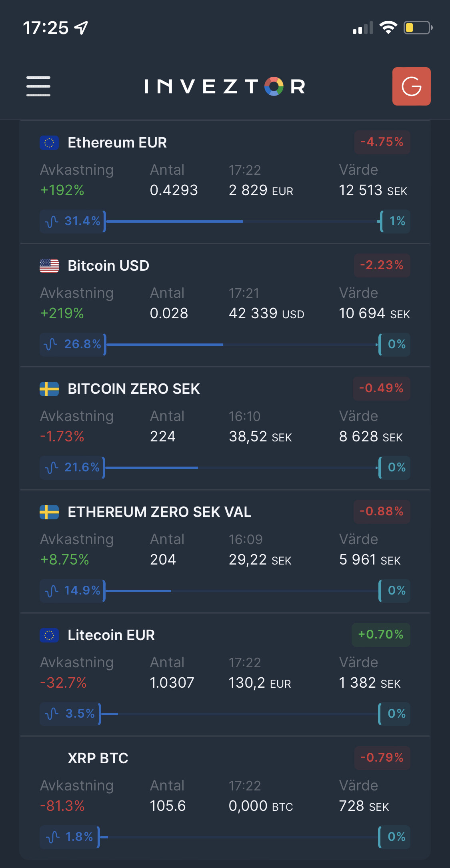Tap the Inveztor logo
The image size is (450, 868).
click(225, 86)
